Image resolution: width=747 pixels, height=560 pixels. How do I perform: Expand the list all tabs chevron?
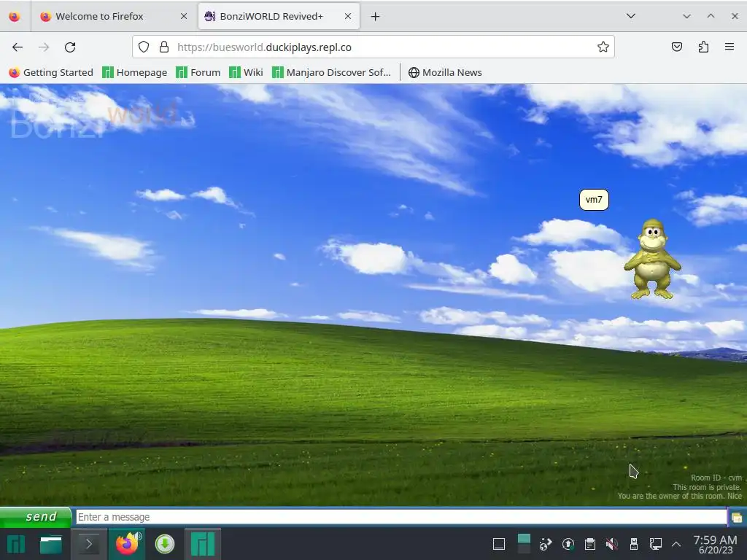coord(631,16)
